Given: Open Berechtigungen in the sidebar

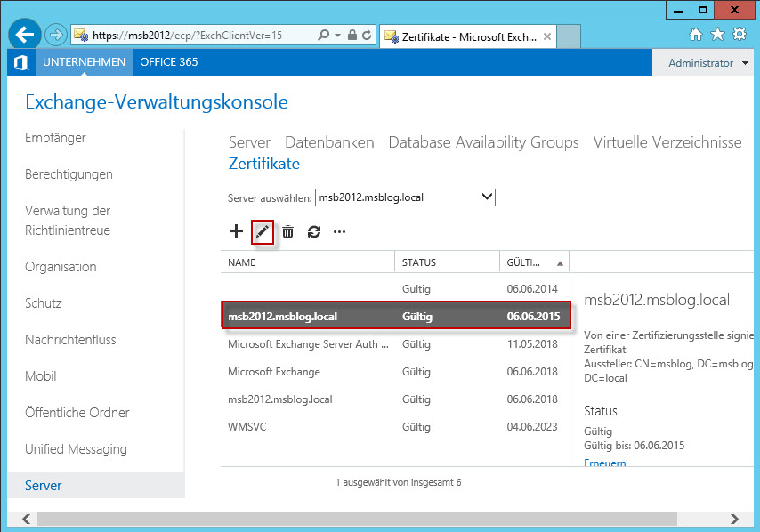Looking at the screenshot, I should tap(69, 174).
